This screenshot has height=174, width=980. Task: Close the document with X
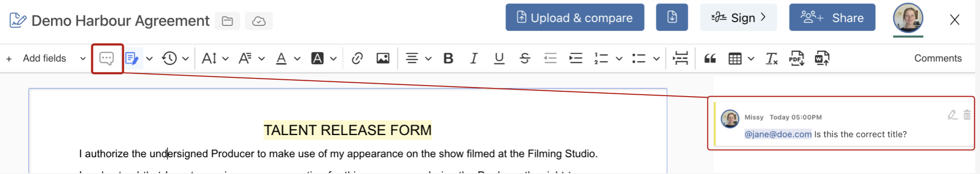[954, 20]
